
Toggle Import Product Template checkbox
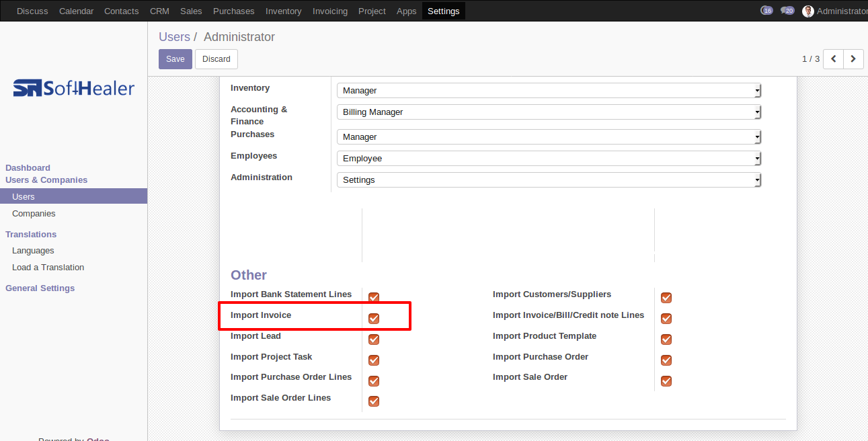(666, 339)
